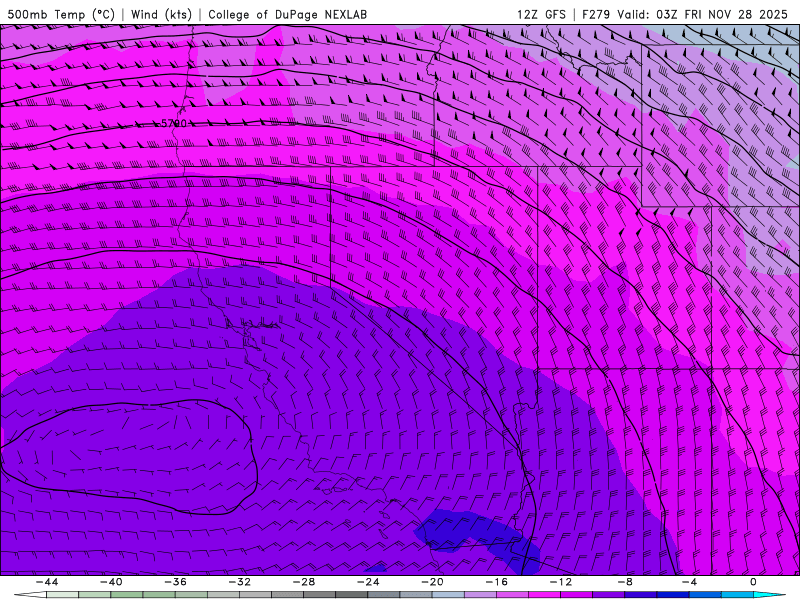The width and height of the screenshot is (800, 600).
Task: Click the -40 colorbar tick label
Action: (x=111, y=582)
